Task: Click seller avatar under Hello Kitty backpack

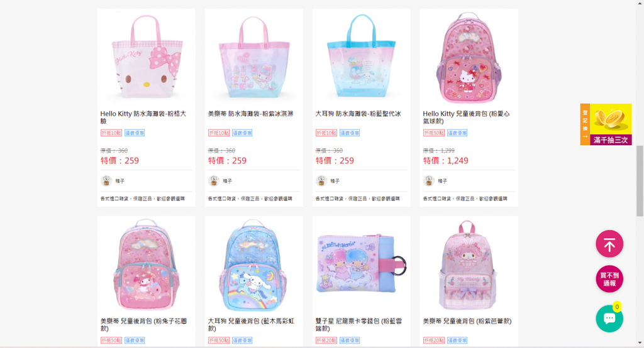Action: tap(429, 180)
